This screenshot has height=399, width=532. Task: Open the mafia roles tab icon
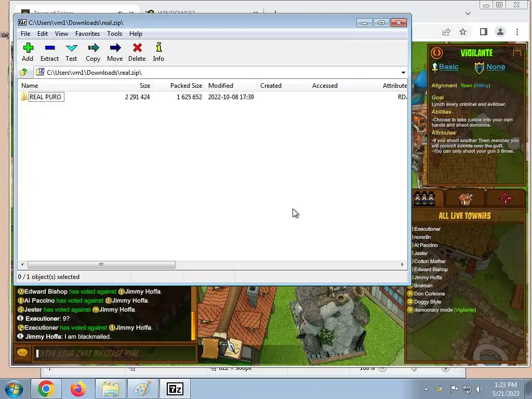point(424,198)
